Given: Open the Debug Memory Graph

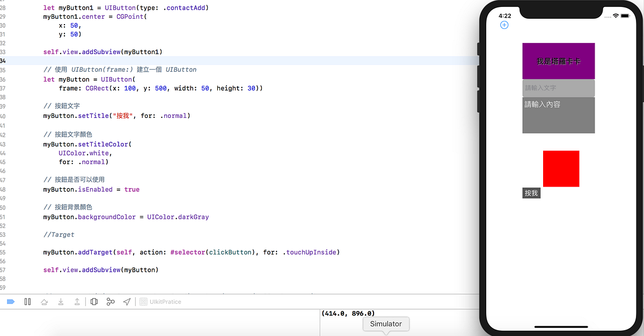Looking at the screenshot, I should point(111,301).
